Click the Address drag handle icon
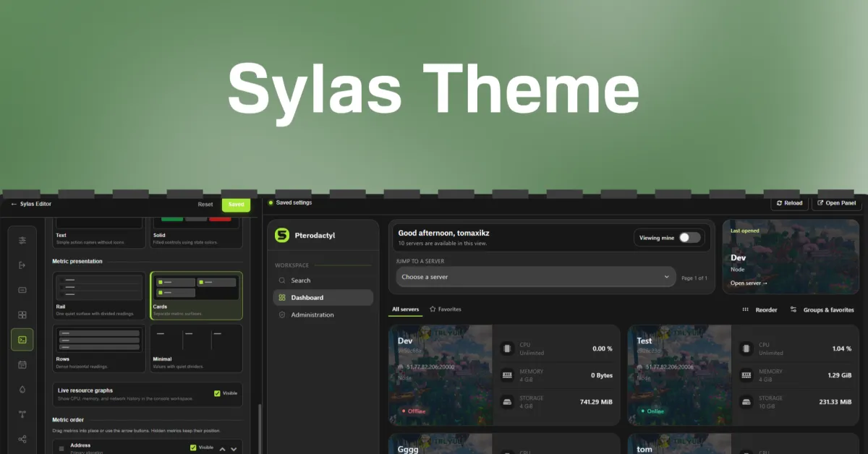Viewport: 868px width, 454px height. [x=61, y=449]
